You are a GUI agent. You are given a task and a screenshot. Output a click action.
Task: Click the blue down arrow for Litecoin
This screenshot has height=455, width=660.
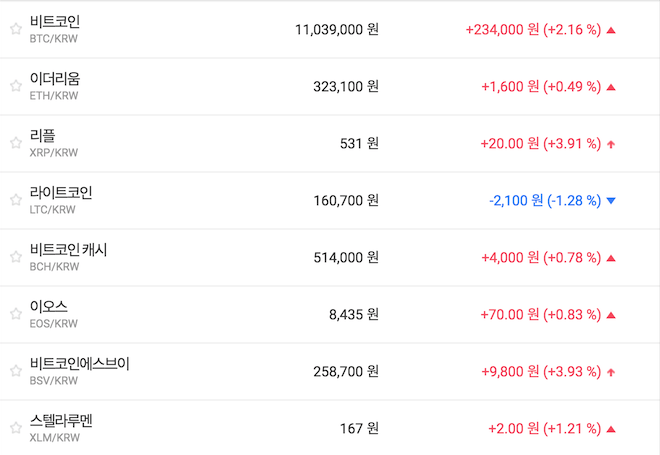tap(611, 201)
